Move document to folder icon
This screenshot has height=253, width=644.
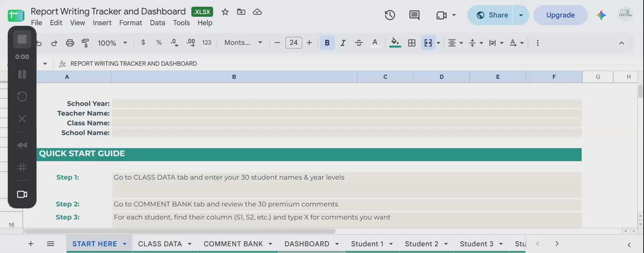pyautogui.click(x=241, y=12)
